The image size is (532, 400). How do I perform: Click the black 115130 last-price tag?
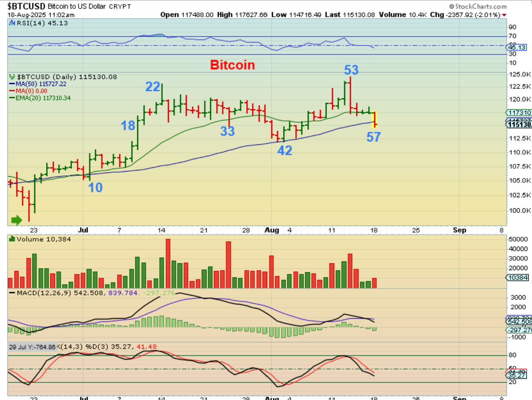click(519, 125)
